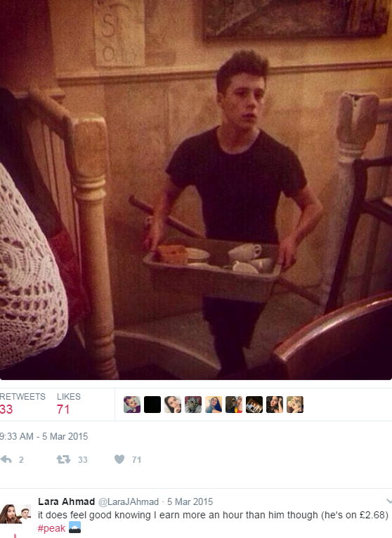Click Lara Ahmad's reply avatar

[15, 513]
